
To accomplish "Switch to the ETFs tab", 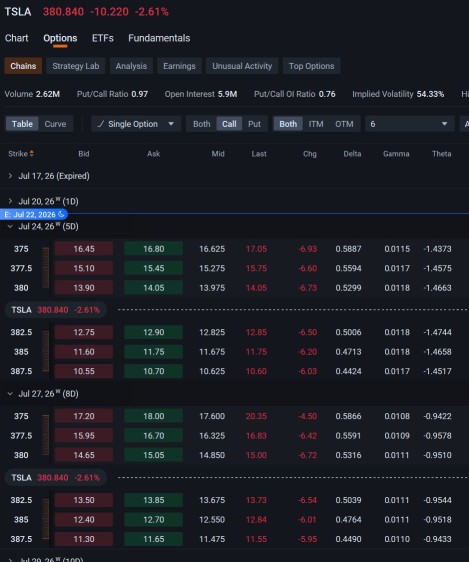I will (x=103, y=38).
